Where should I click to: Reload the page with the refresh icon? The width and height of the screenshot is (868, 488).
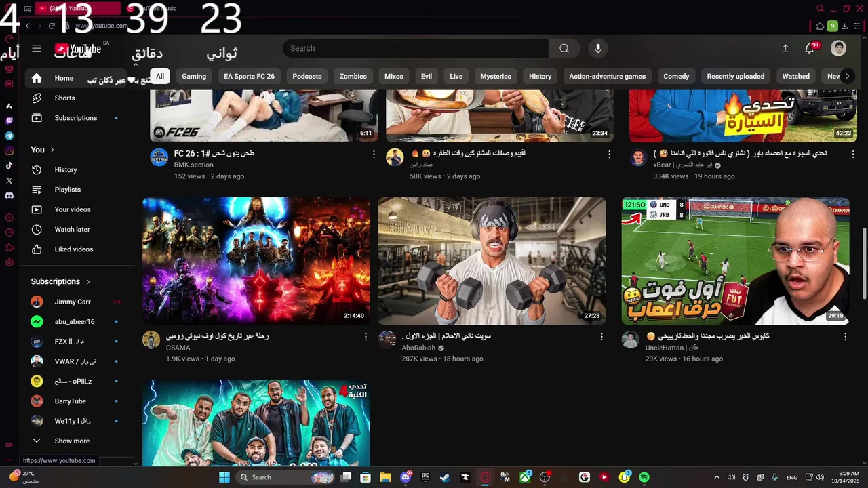[x=52, y=26]
